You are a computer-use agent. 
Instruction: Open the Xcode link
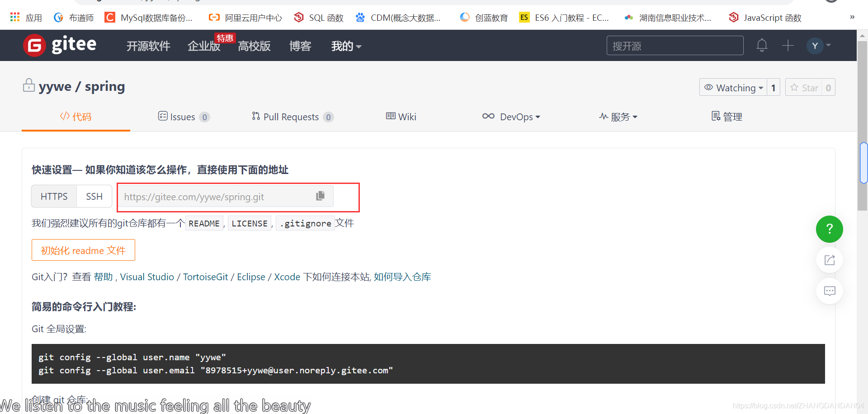(x=287, y=277)
